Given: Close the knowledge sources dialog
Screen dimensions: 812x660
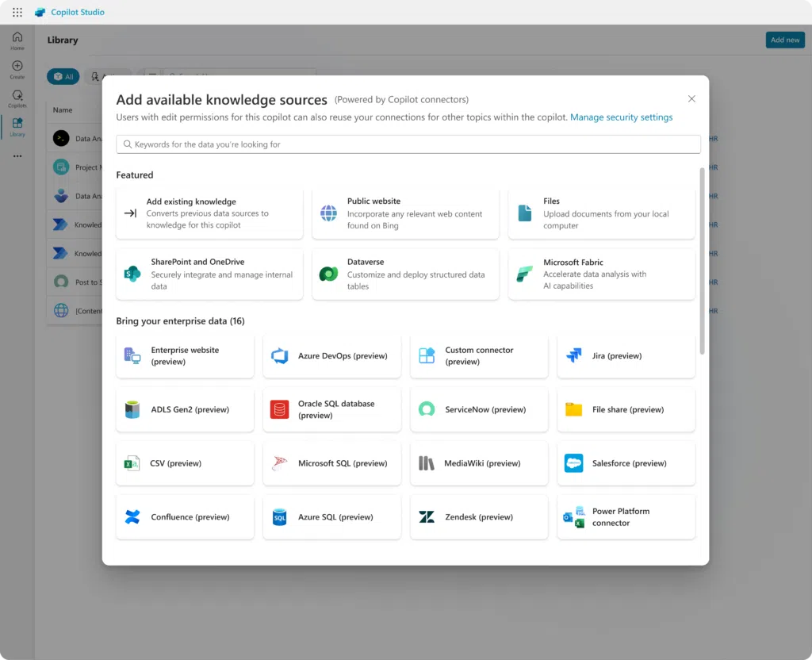Looking at the screenshot, I should tap(691, 98).
